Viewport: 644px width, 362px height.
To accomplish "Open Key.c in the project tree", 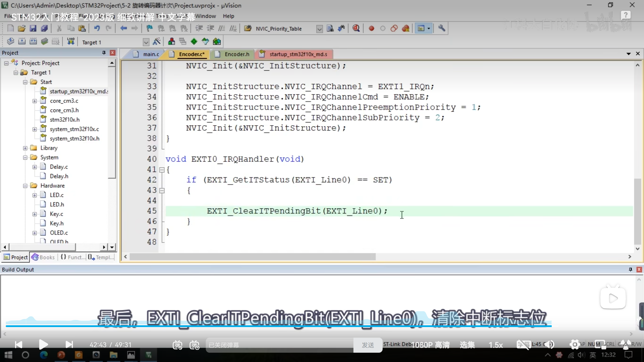I will coord(56,214).
